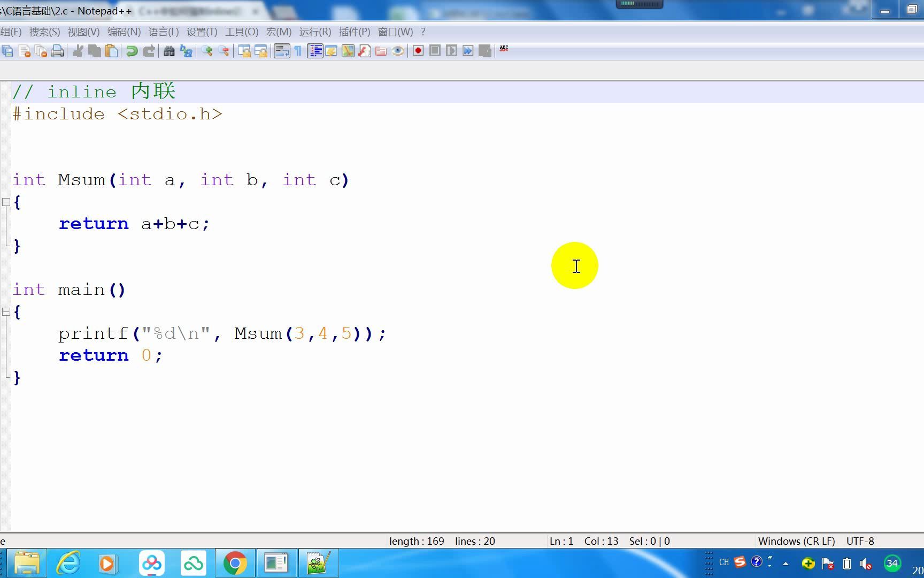Open the 设置(T) menu
The width and height of the screenshot is (924, 578).
coord(202,32)
